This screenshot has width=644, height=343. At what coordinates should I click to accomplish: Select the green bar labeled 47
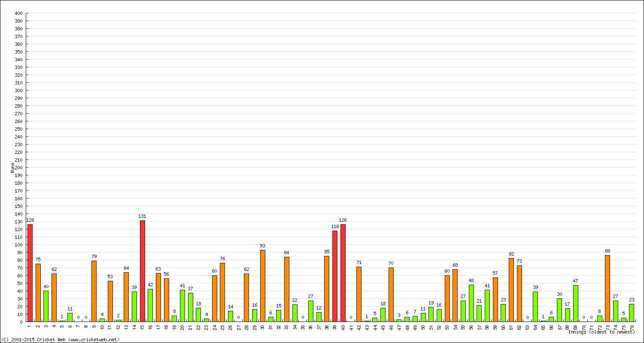point(575,304)
